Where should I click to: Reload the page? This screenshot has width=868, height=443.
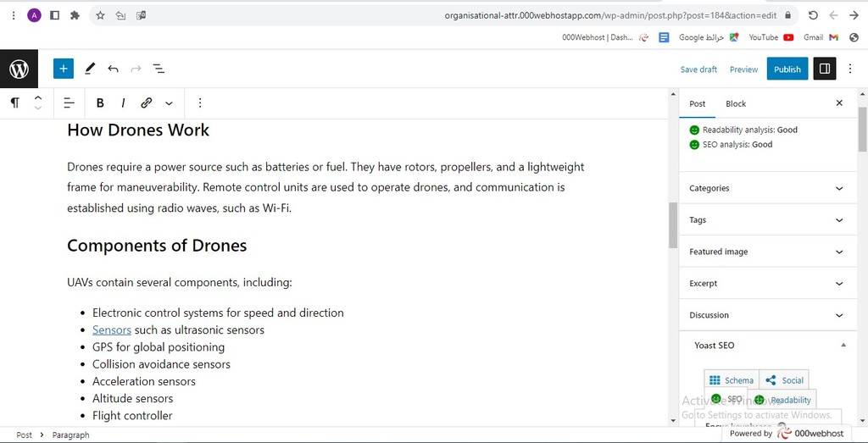[x=813, y=15]
